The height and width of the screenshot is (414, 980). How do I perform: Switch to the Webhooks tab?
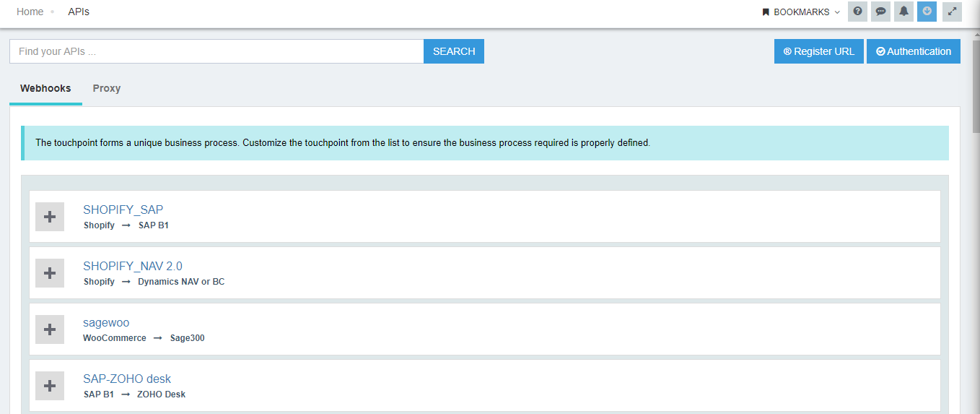point(45,89)
